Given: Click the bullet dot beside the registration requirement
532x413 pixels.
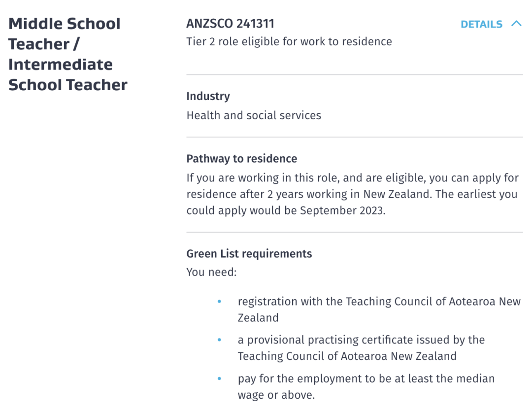Looking at the screenshot, I should pyautogui.click(x=220, y=301).
